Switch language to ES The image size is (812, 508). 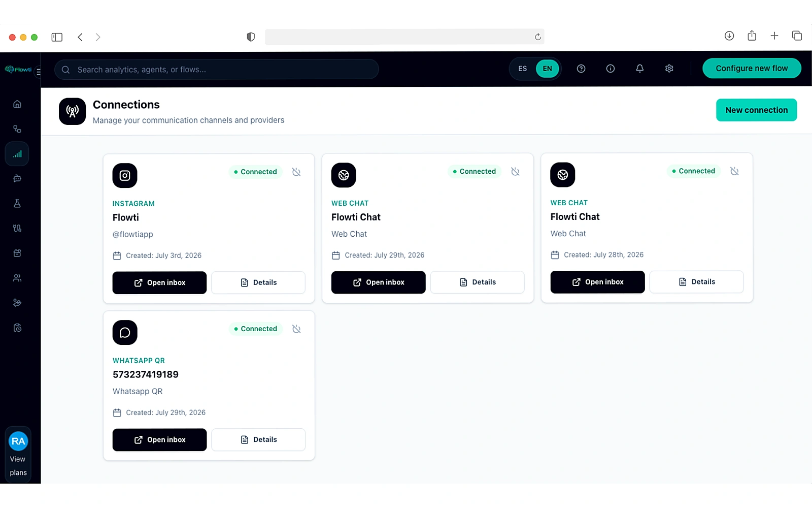point(523,69)
